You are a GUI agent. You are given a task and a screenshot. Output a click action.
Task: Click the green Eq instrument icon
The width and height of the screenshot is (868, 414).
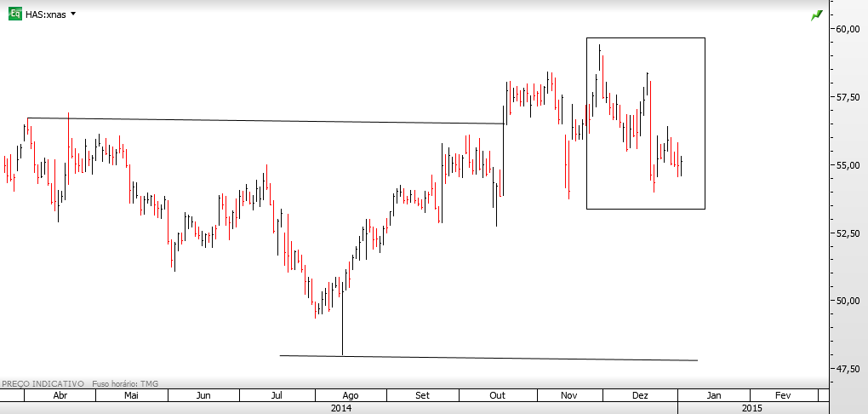[15, 14]
